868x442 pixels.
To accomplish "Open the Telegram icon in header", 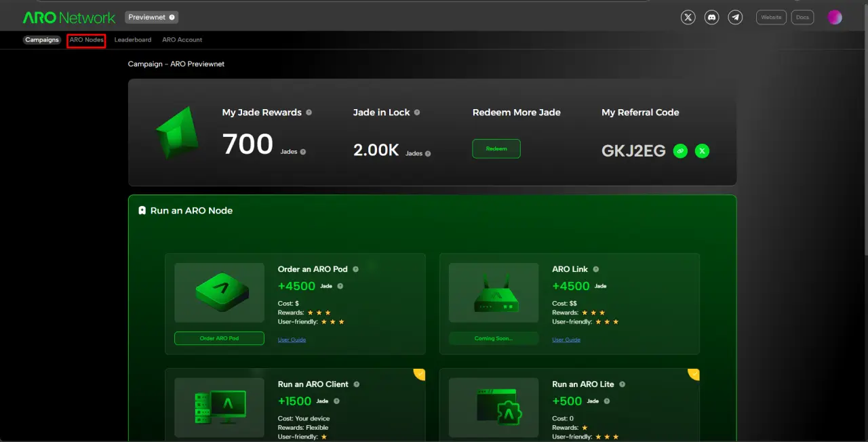I will (x=735, y=18).
